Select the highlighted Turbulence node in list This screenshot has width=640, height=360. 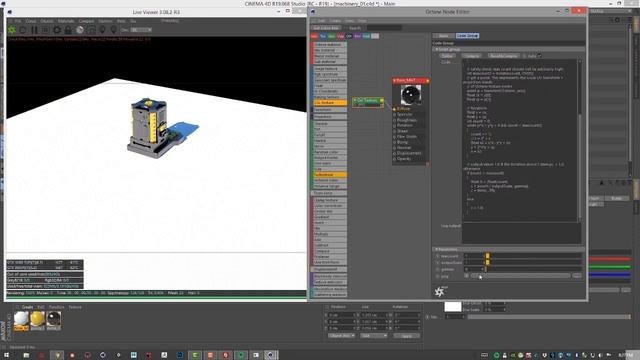[330, 175]
